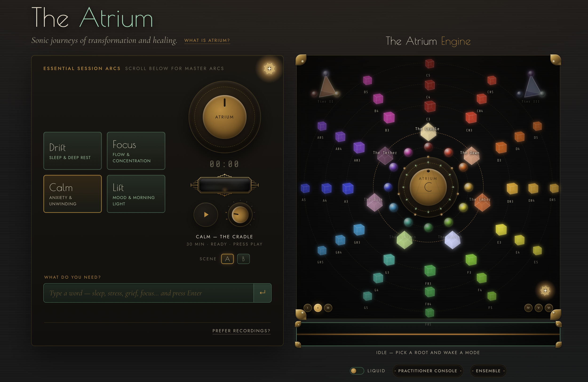The width and height of the screenshot is (588, 382).
Task: Open the Practitioner Console
Action: point(428,371)
